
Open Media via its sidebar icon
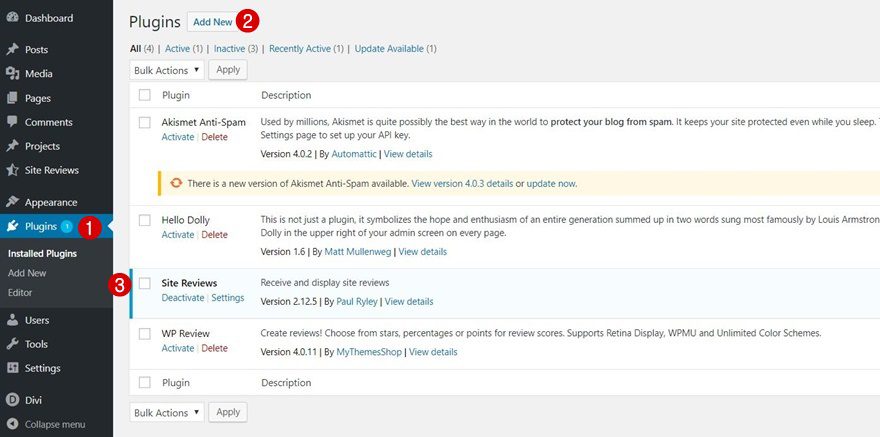click(12, 74)
